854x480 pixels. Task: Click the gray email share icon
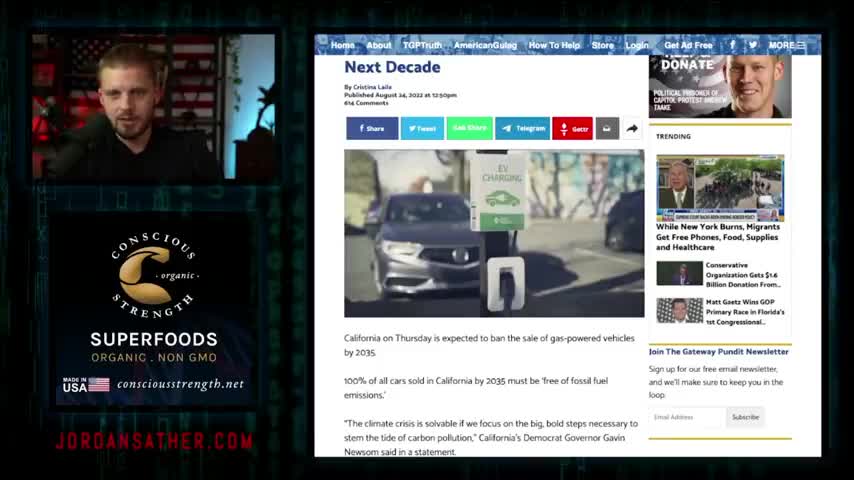pyautogui.click(x=607, y=129)
